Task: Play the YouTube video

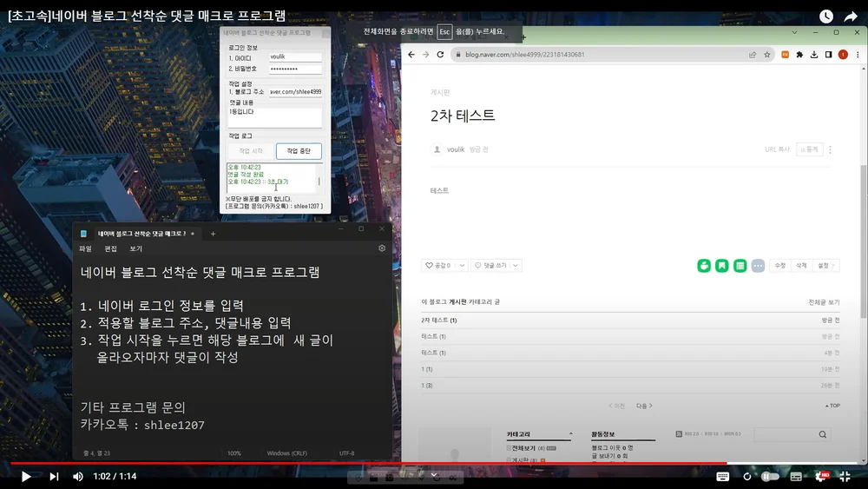Action: coord(25,476)
